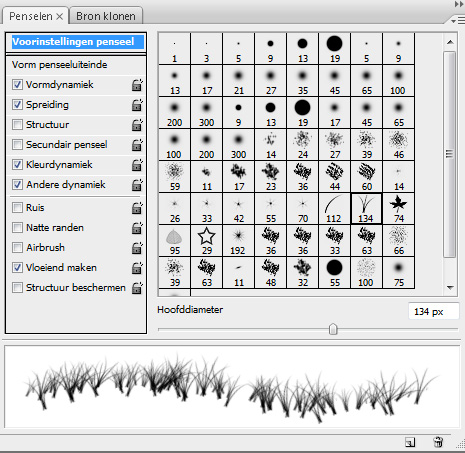
Task: Disable the Spreiding checkbox
Action: (x=17, y=105)
